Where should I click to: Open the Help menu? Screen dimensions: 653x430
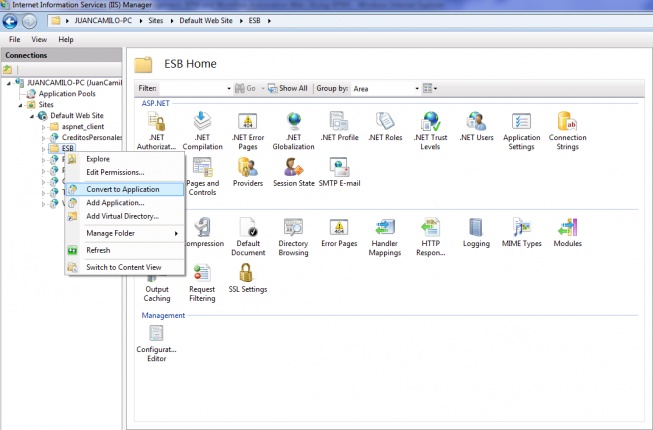tap(66, 40)
